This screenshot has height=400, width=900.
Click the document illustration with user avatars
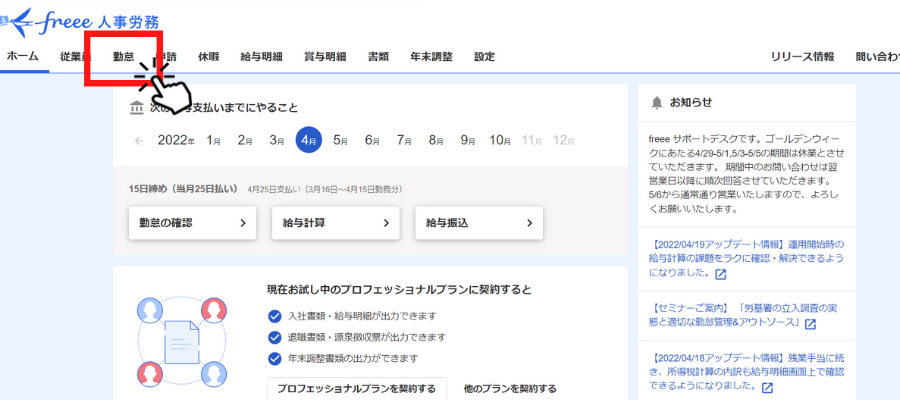pyautogui.click(x=175, y=340)
